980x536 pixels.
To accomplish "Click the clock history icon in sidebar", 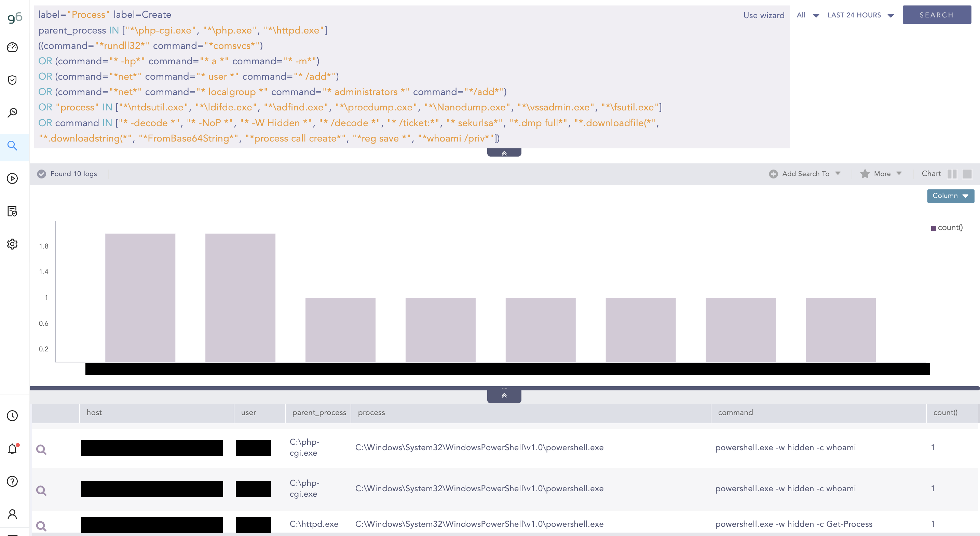I will pyautogui.click(x=13, y=416).
